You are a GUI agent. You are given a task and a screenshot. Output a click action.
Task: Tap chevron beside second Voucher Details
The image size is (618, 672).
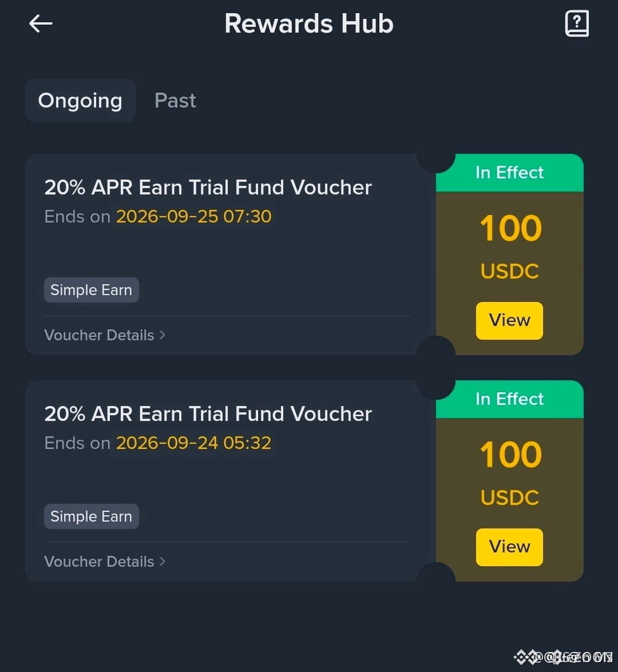click(162, 562)
